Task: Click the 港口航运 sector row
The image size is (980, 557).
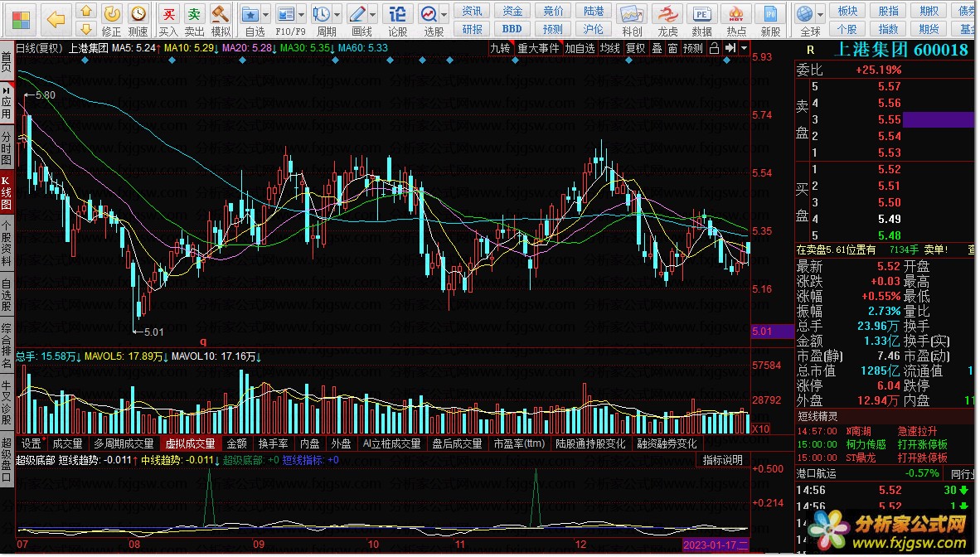Action: click(870, 473)
